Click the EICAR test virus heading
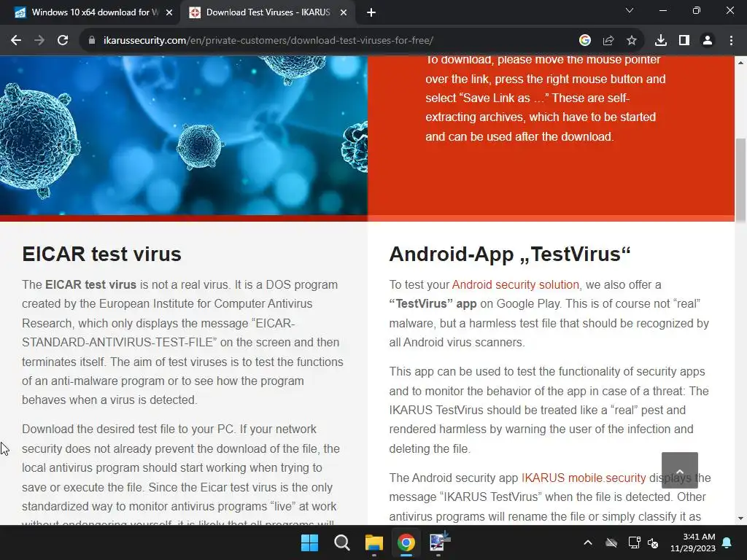 [101, 254]
